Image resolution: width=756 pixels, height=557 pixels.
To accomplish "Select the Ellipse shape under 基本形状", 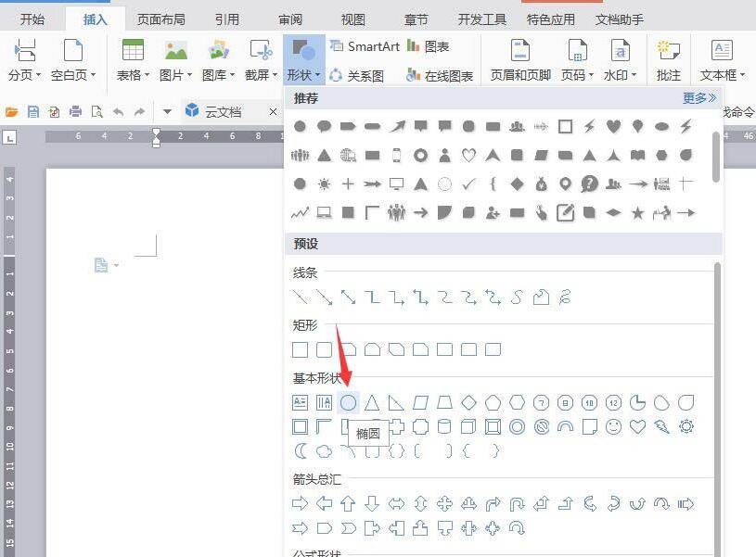I will [x=347, y=402].
